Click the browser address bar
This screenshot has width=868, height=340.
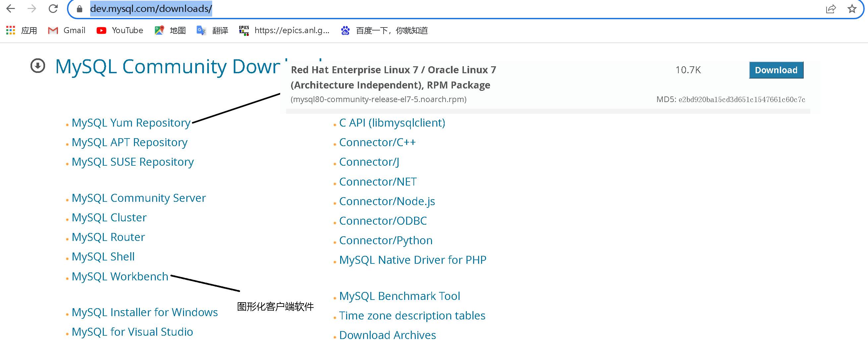pos(151,9)
